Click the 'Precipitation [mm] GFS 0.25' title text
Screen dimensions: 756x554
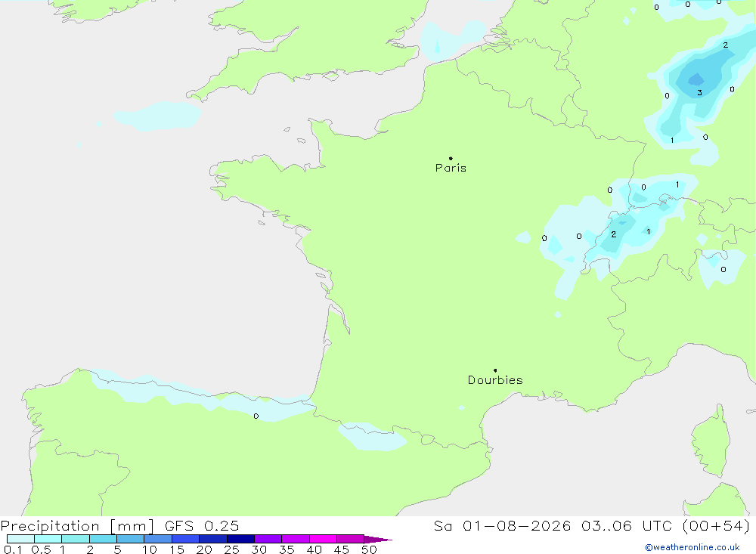[x=119, y=526]
